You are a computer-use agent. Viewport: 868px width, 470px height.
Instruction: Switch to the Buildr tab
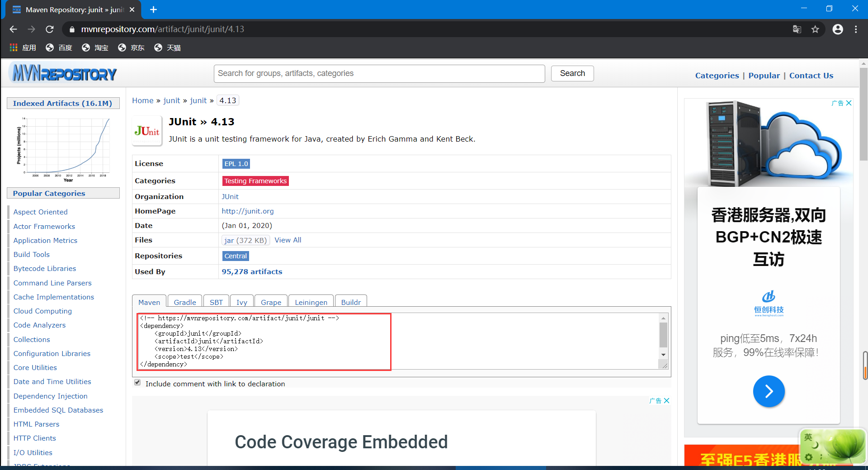[351, 302]
